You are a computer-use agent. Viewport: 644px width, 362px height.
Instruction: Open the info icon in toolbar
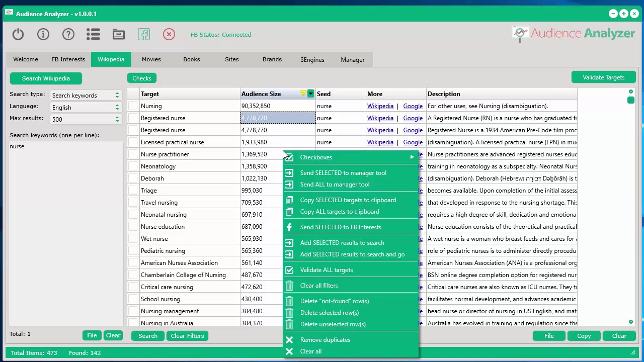[43, 34]
